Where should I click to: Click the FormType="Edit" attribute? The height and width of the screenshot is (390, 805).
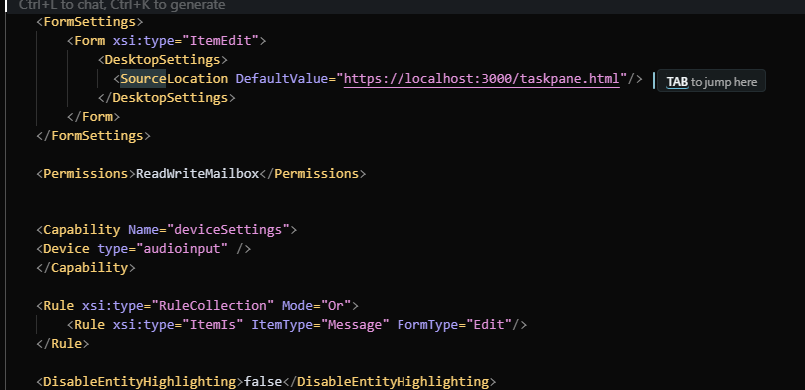coord(455,324)
